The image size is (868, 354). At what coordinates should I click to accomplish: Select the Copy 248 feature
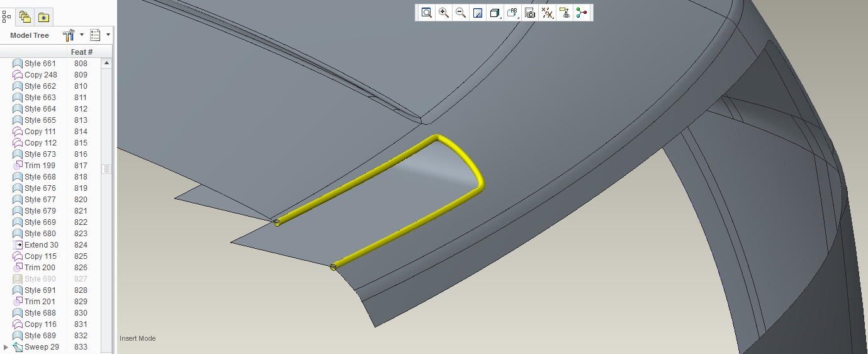[x=40, y=75]
